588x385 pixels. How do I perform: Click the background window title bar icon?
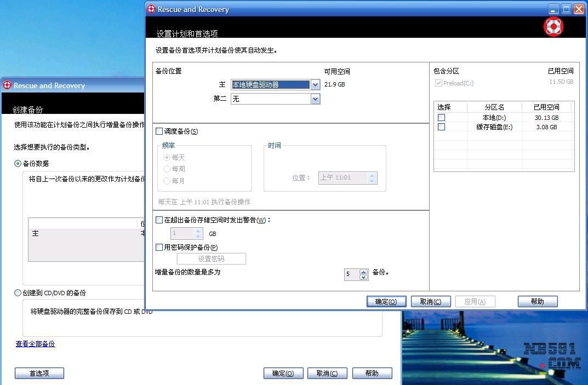[7, 85]
